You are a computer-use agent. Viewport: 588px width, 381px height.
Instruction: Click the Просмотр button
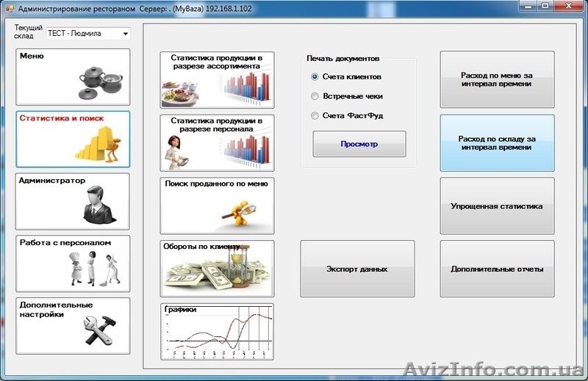(359, 144)
